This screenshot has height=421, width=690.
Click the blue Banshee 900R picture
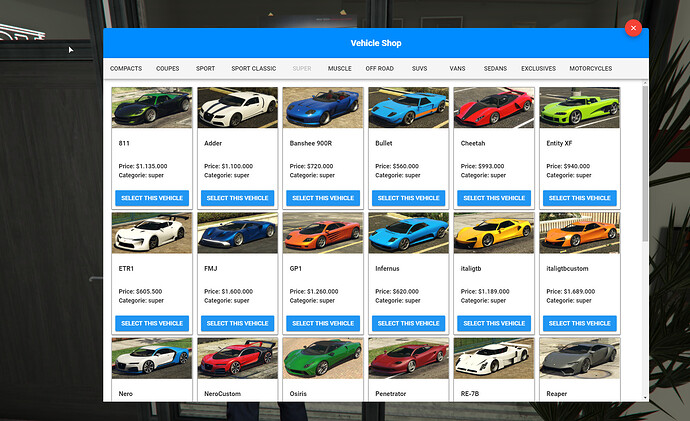[323, 108]
